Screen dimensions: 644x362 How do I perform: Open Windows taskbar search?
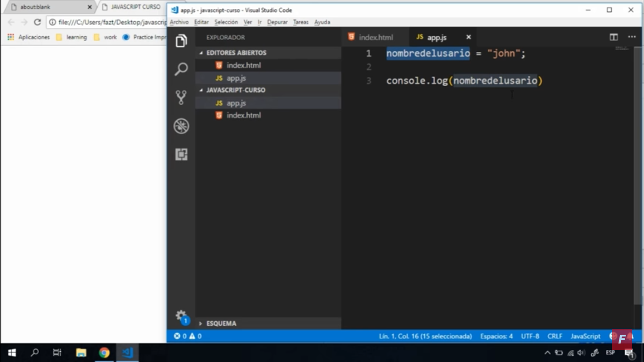34,353
